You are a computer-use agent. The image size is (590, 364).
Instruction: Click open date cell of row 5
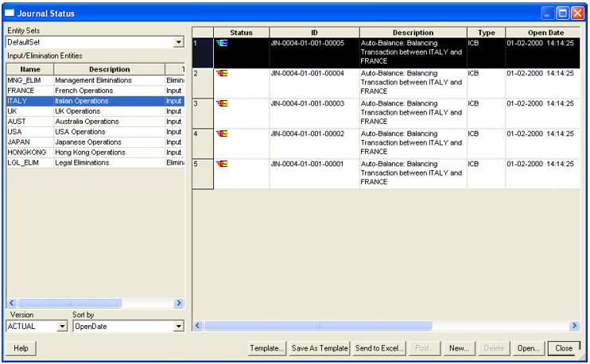click(x=543, y=174)
